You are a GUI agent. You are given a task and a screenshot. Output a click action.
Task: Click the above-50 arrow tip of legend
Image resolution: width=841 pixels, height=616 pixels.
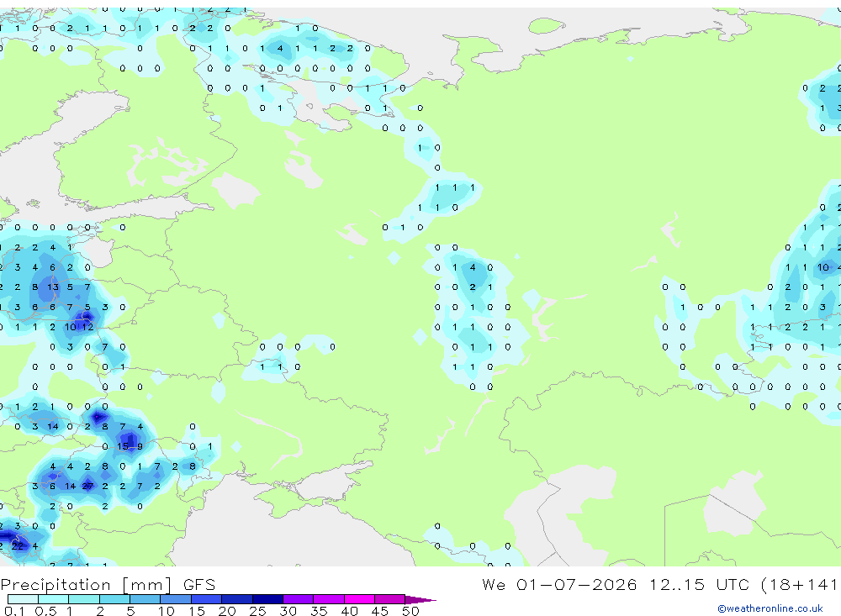point(420,600)
